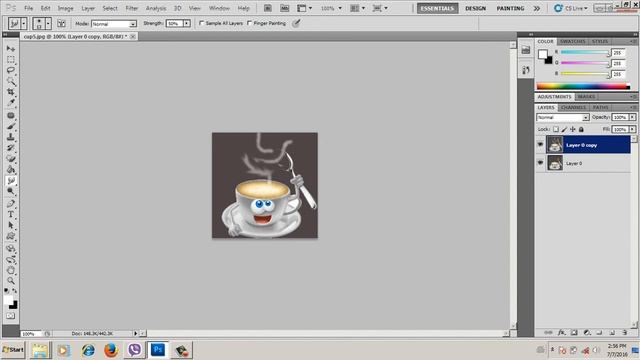Click the layer style fx icon

[x=562, y=333]
